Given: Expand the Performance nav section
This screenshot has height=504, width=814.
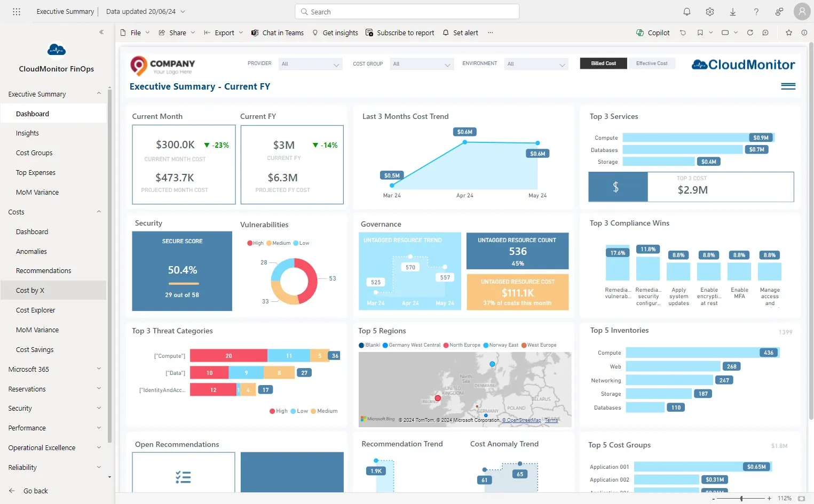Looking at the screenshot, I should (x=99, y=428).
